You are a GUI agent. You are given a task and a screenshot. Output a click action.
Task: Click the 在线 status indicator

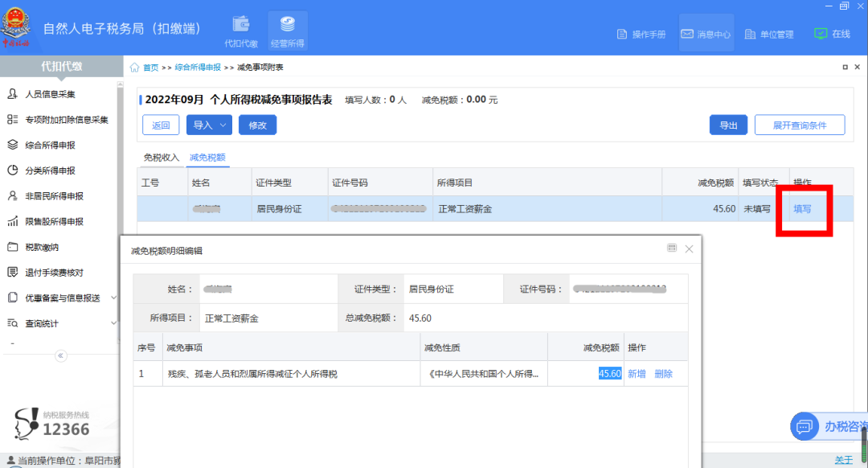832,34
